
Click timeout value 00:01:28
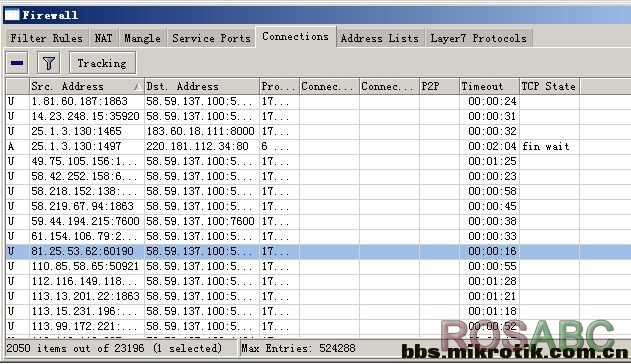coord(492,281)
